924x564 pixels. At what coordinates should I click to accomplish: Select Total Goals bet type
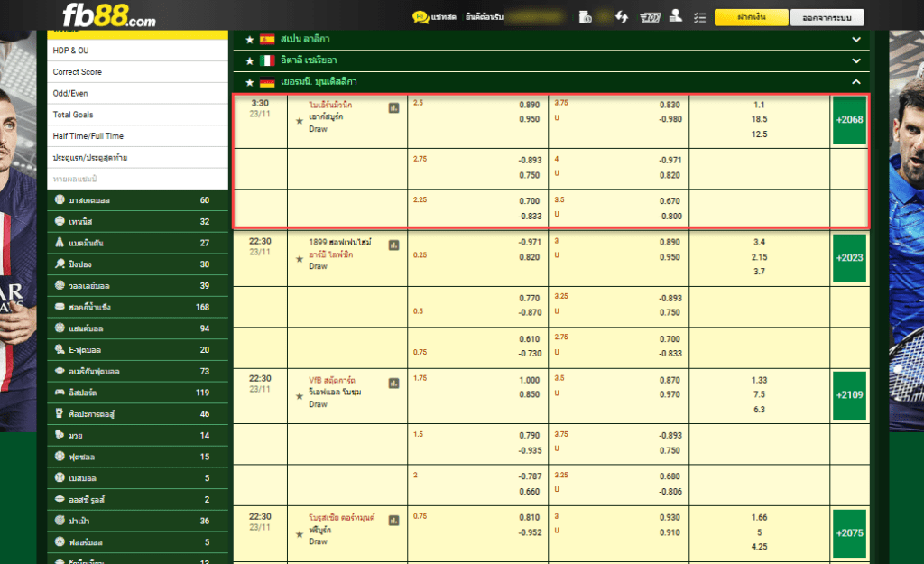coord(137,115)
